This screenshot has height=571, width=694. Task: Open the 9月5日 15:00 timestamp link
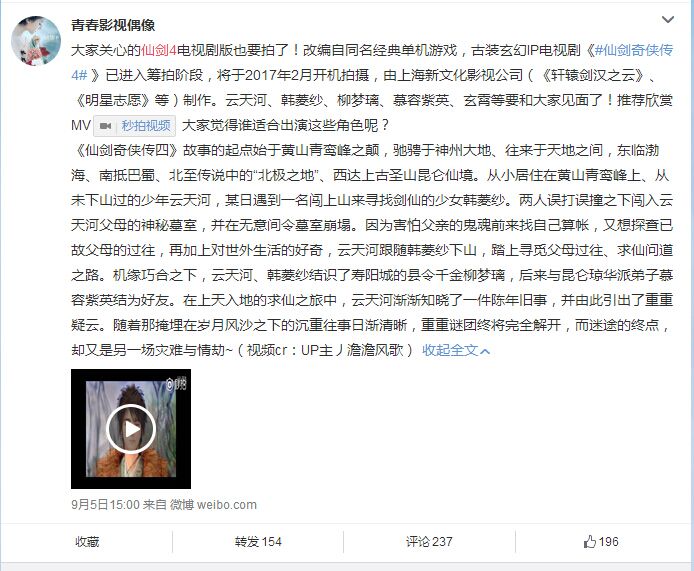point(105,505)
